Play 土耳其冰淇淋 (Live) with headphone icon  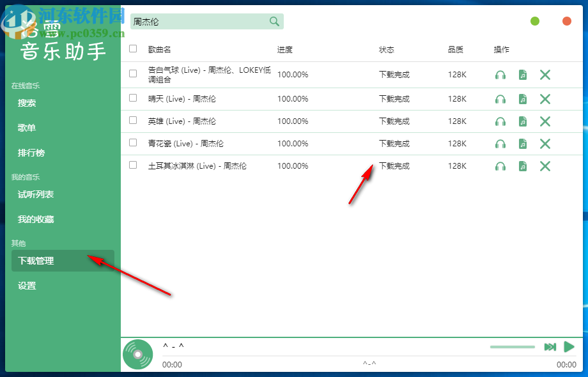click(500, 166)
